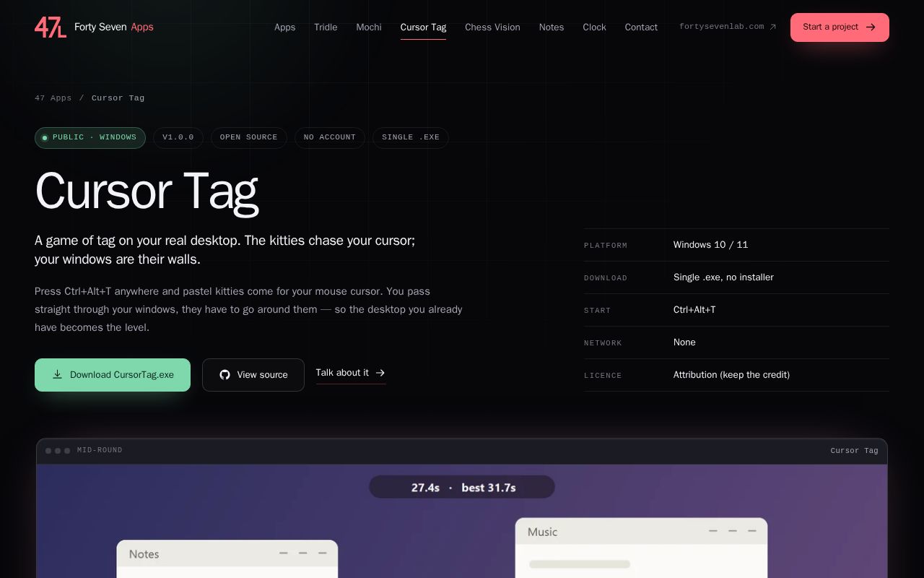924x578 pixels.
Task: Click the Notes window's control dashes
Action: point(303,553)
